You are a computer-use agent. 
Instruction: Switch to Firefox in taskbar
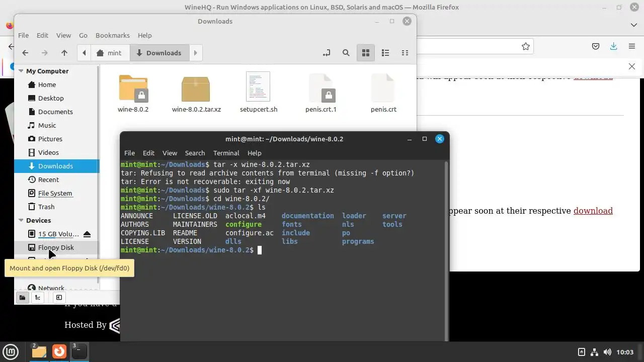[x=59, y=351]
